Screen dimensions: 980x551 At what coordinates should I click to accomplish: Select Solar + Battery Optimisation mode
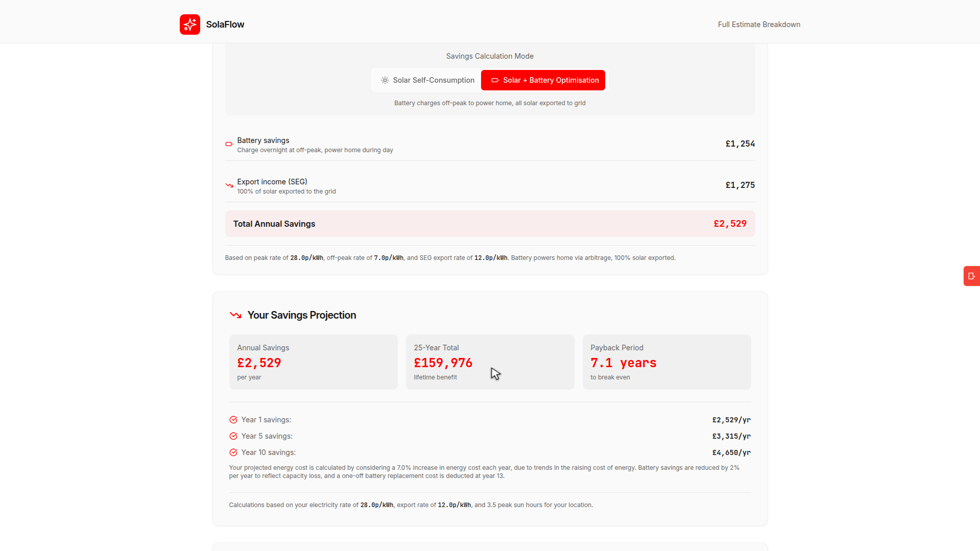tap(543, 80)
